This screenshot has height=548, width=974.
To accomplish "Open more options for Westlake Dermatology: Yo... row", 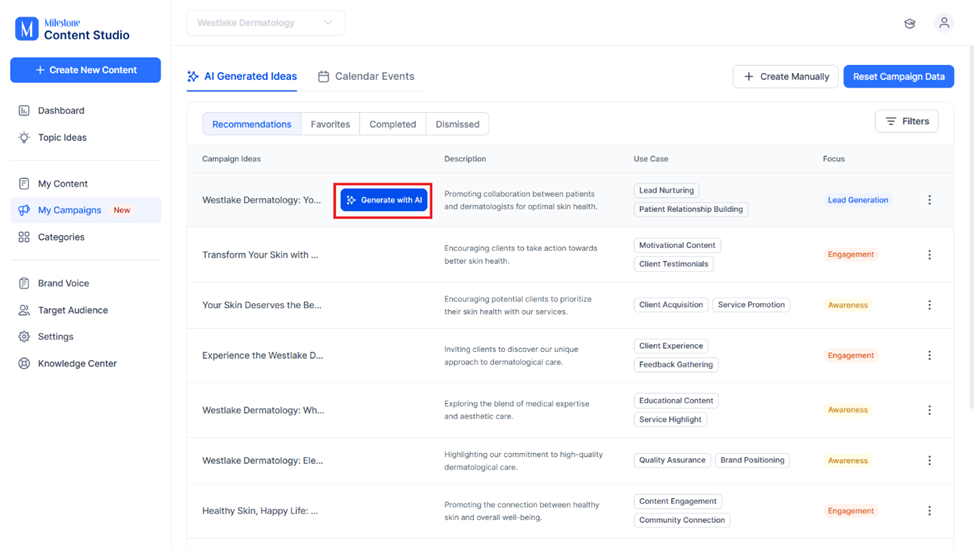I will click(x=929, y=200).
